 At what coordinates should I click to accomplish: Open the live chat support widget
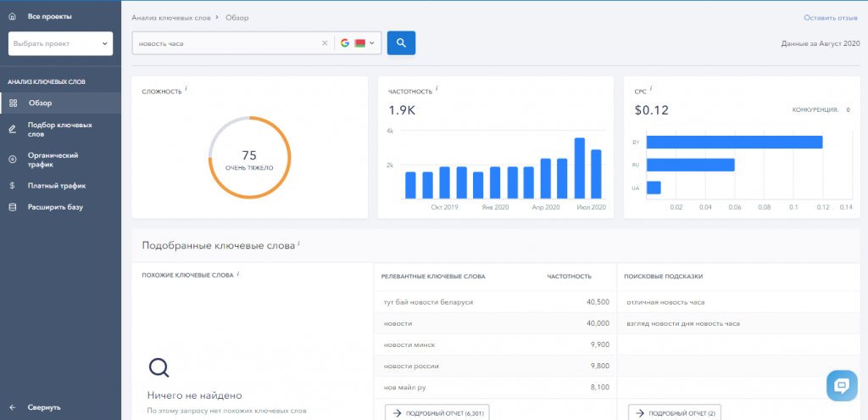click(x=841, y=385)
